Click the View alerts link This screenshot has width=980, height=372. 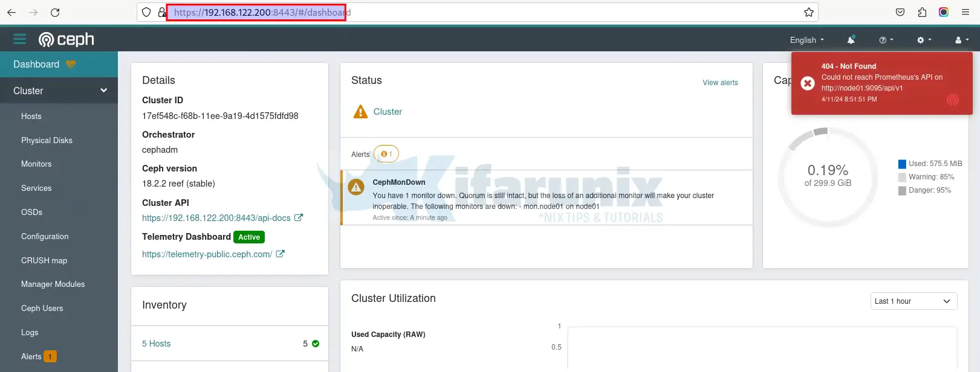[x=720, y=83]
